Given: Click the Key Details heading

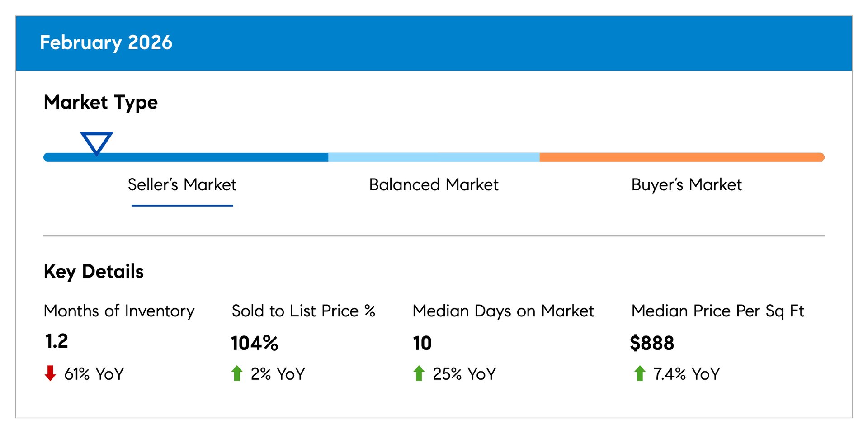Looking at the screenshot, I should click(94, 272).
